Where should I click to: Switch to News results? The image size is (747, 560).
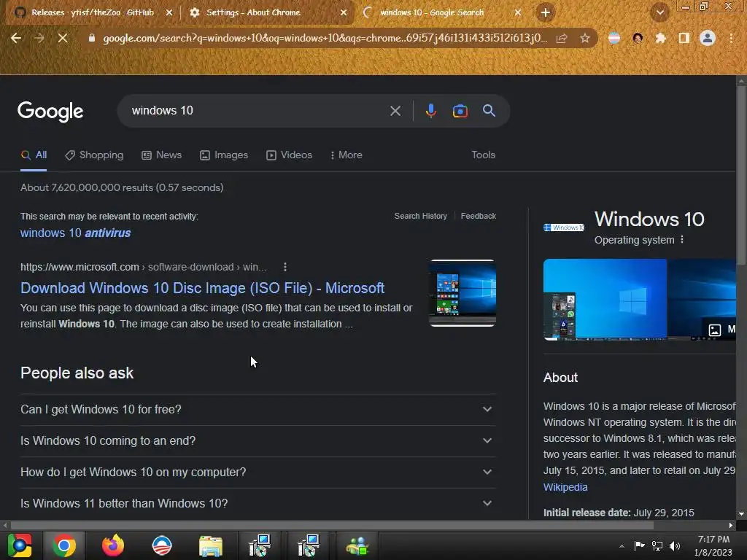161,155
